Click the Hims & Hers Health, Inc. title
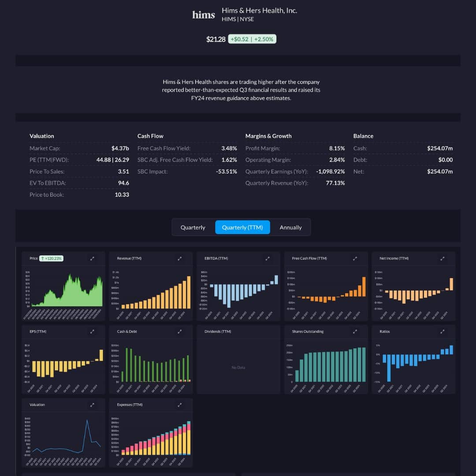Image resolution: width=476 pixels, height=476 pixels. (x=259, y=10)
